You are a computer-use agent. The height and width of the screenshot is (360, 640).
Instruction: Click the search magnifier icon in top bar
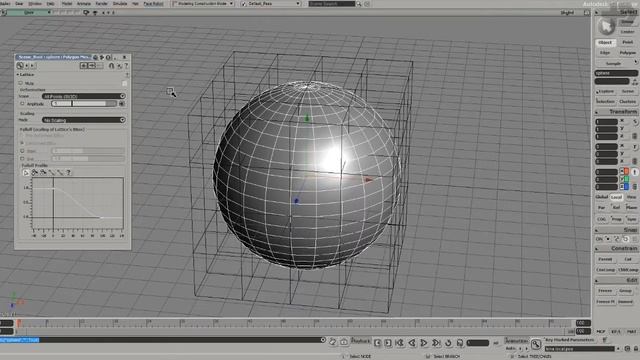[359, 4]
